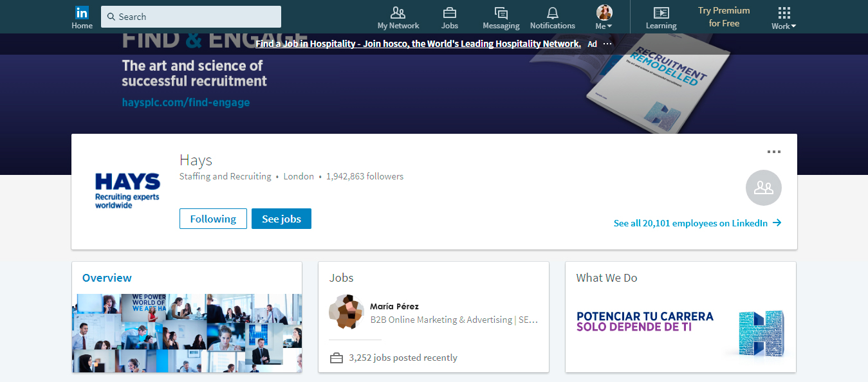Viewport: 868px width, 382px height.
Task: Open the LinkedIn Home icon
Action: [82, 12]
